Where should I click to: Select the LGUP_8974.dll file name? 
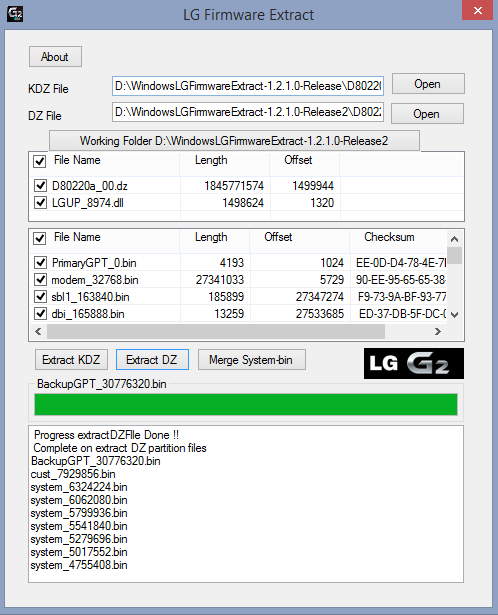(x=88, y=203)
